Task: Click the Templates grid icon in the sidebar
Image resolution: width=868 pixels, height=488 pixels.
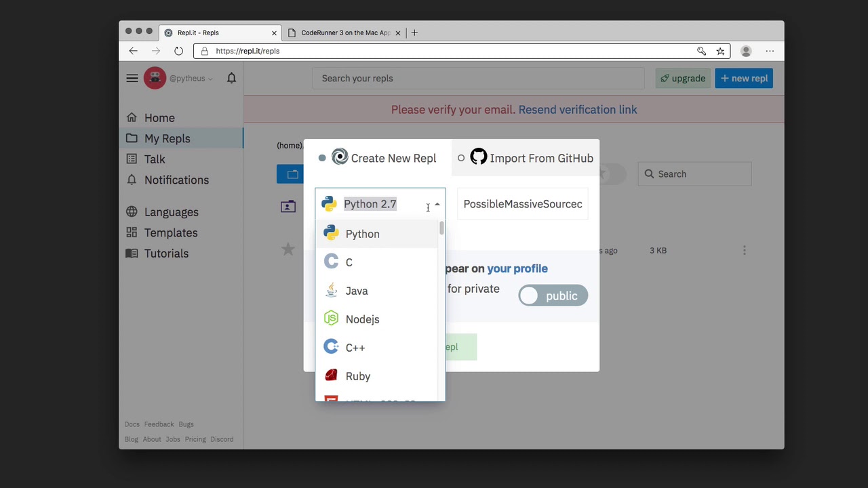Action: click(x=132, y=232)
